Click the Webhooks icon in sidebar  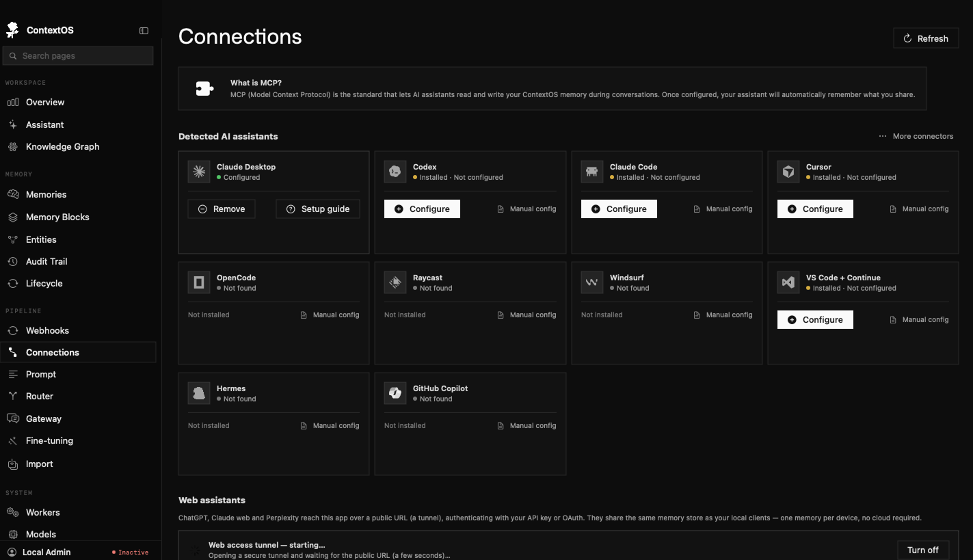(13, 330)
